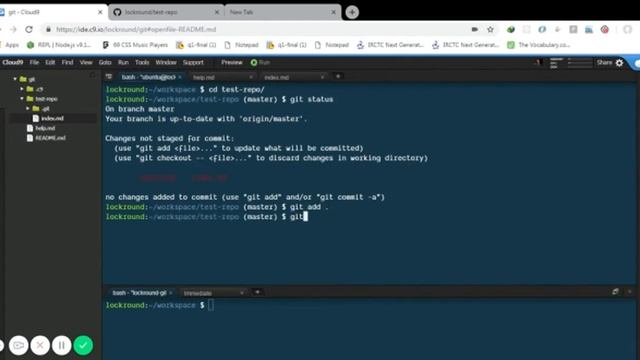640x360 pixels.
Task: Select the bash ubuntu terminal tab
Action: point(149,77)
